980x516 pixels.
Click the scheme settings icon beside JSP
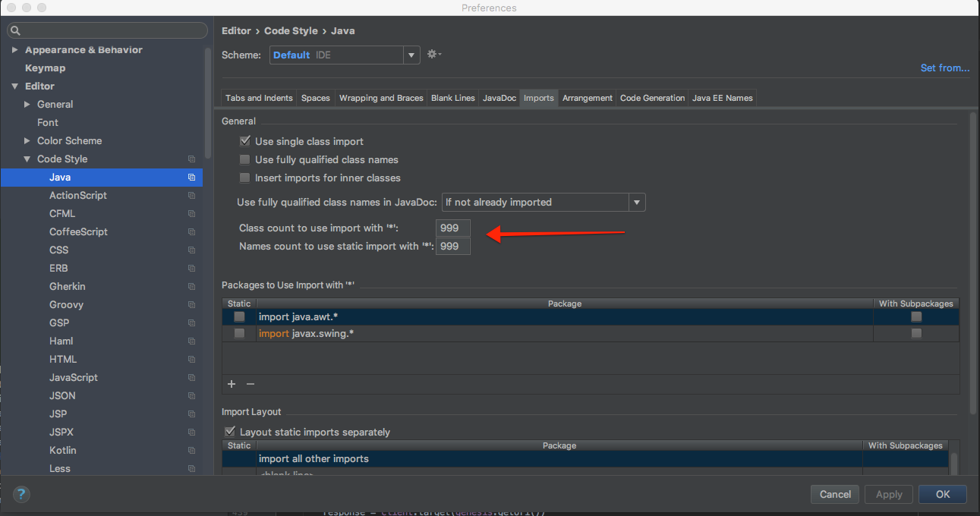191,414
